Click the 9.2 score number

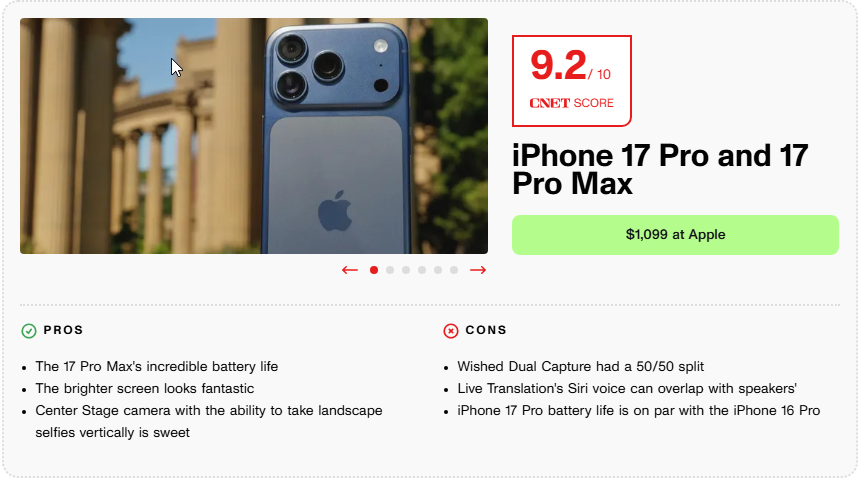[x=558, y=66]
